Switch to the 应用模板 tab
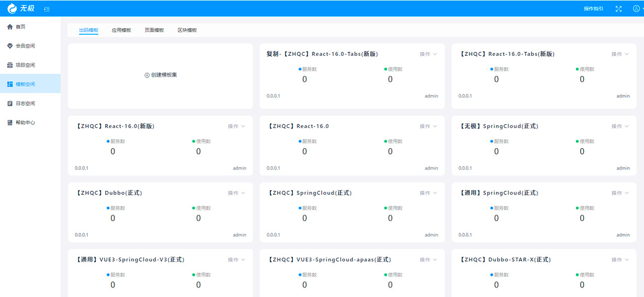The width and height of the screenshot is (644, 297). (x=121, y=30)
